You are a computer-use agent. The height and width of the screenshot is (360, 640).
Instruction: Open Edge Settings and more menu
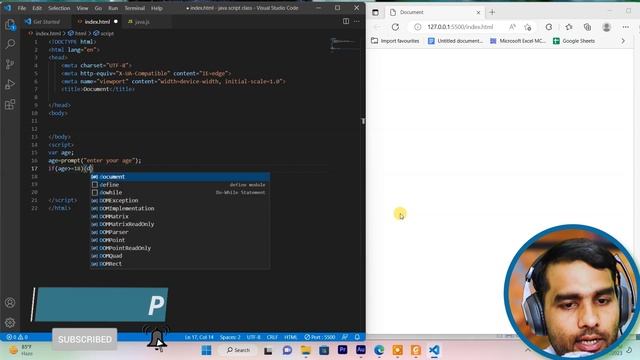coord(626,27)
